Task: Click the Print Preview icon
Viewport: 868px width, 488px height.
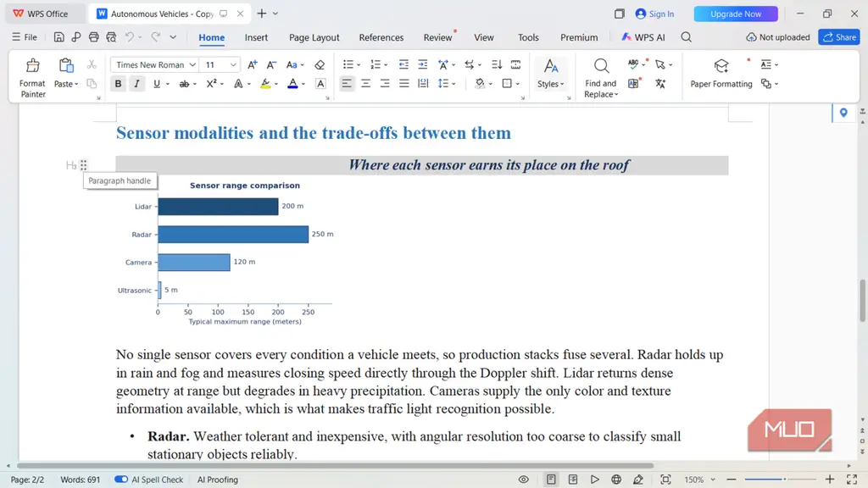Action: click(111, 37)
